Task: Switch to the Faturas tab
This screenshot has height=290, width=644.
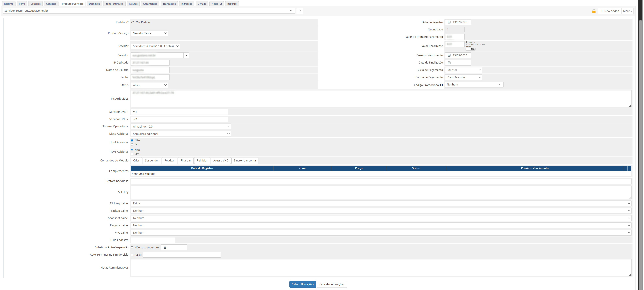Action: click(x=133, y=4)
